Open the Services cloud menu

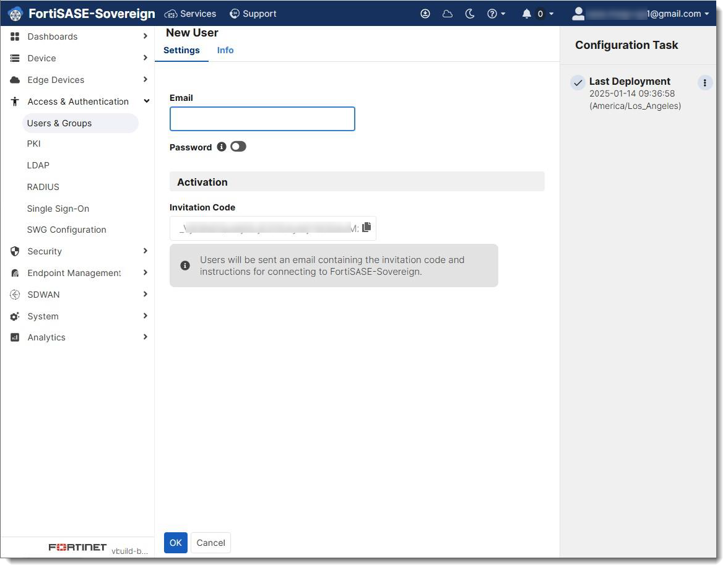click(191, 14)
